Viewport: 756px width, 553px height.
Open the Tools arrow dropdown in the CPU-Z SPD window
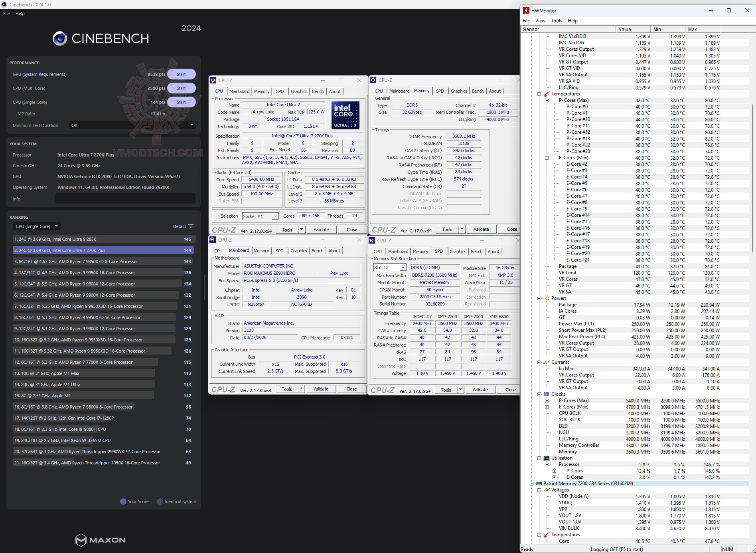pos(460,390)
